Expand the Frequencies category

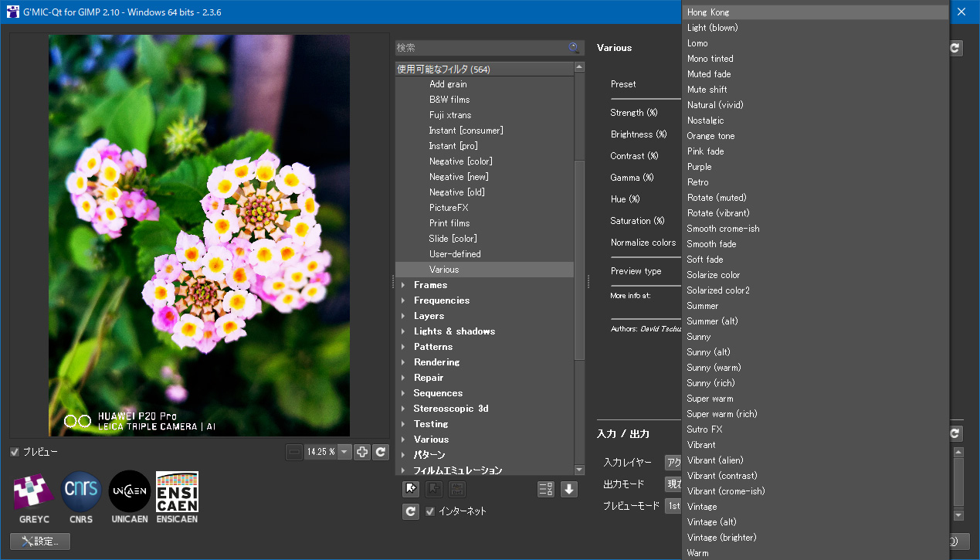tap(403, 300)
